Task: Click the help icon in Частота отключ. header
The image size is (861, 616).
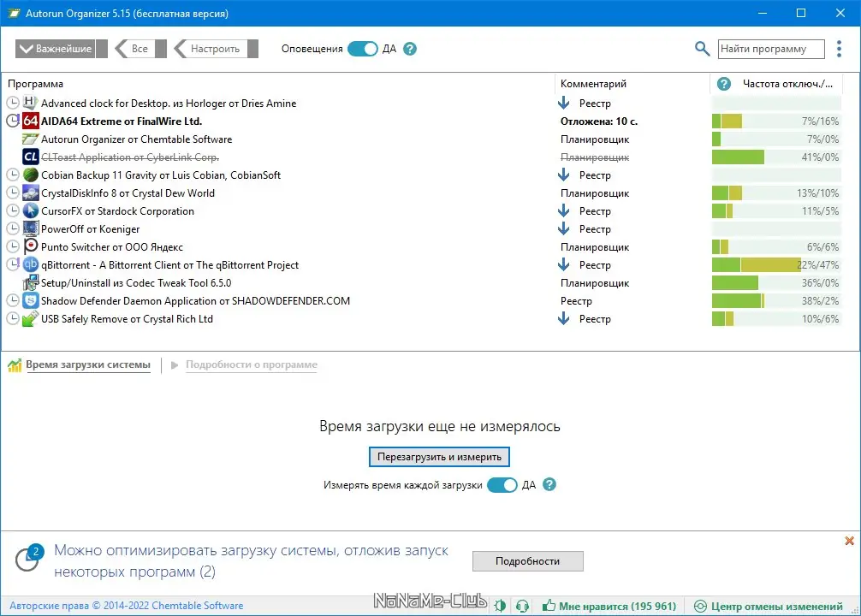Action: tap(724, 84)
